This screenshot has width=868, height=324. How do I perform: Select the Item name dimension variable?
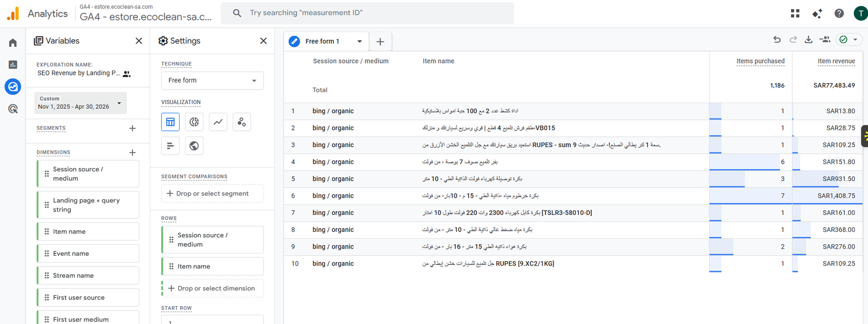tap(88, 232)
